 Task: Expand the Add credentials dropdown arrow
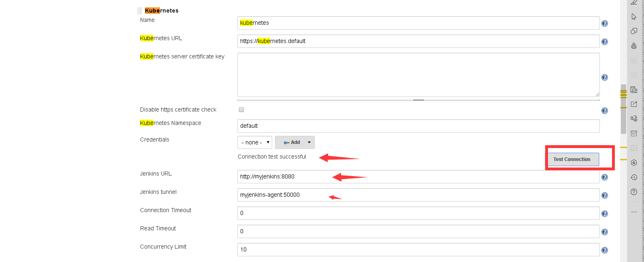309,142
